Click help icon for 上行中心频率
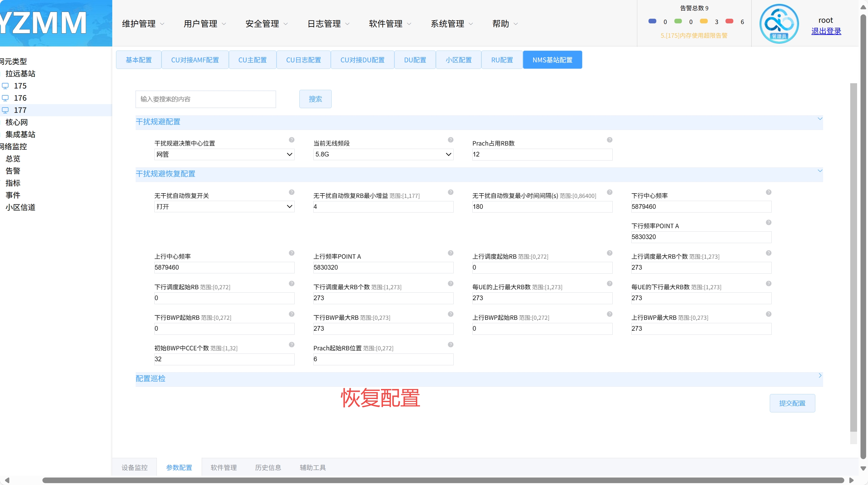Viewport: 868px width, 485px height. (x=292, y=253)
